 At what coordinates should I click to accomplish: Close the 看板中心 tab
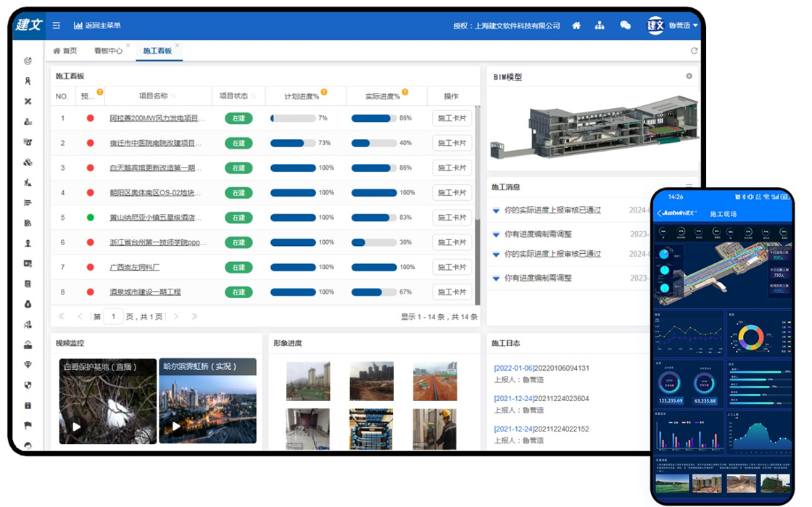(128, 46)
